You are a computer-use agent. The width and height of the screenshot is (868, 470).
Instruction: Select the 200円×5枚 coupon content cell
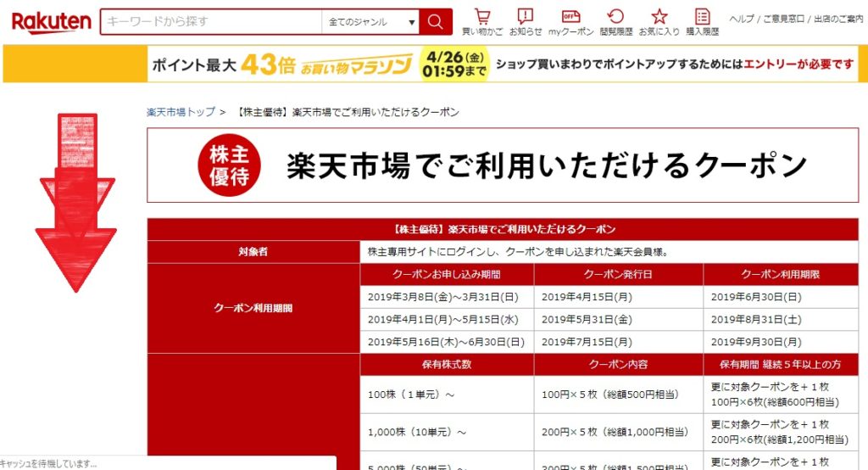point(618,432)
